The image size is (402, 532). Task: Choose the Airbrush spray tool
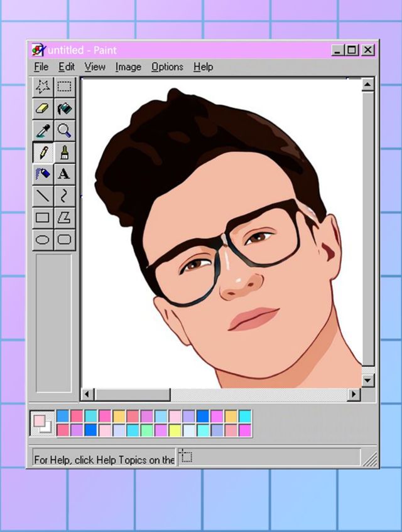(x=43, y=174)
